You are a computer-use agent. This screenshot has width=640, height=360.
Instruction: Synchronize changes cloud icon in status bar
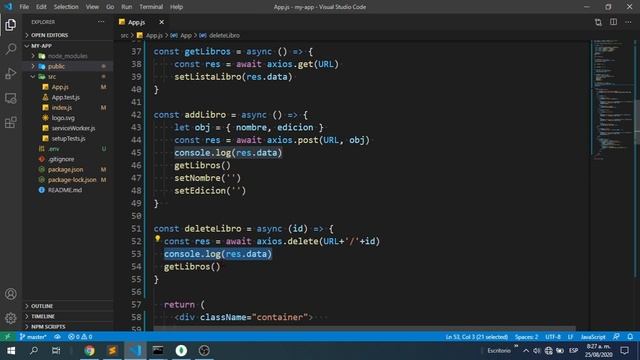58,337
